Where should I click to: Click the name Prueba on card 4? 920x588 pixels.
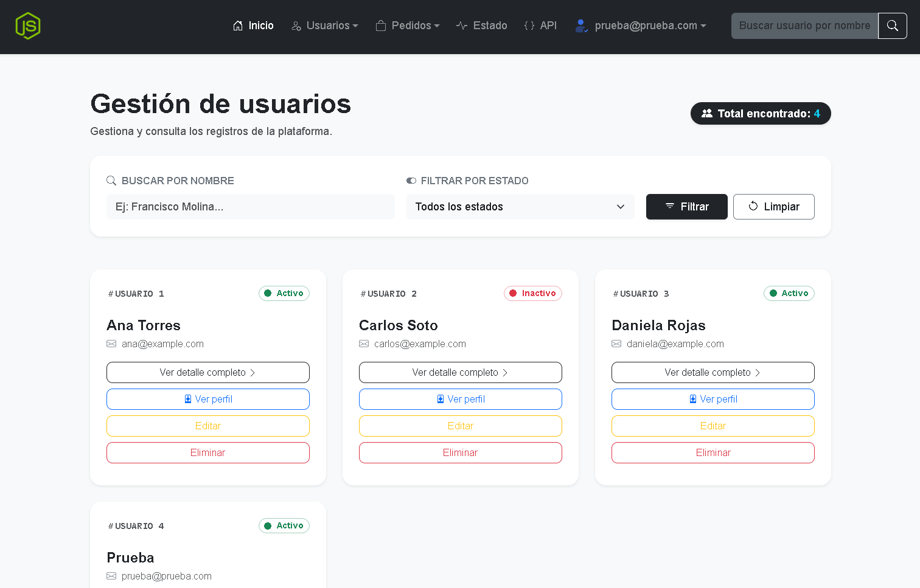pyautogui.click(x=130, y=558)
